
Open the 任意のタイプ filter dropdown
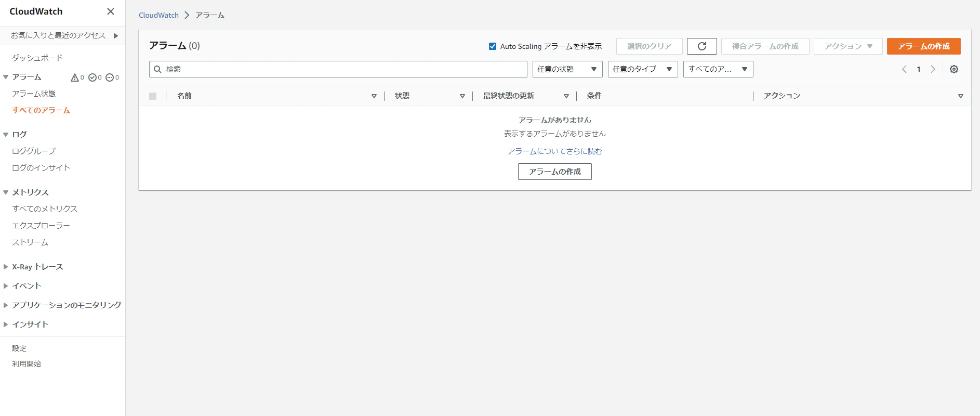pyautogui.click(x=643, y=69)
